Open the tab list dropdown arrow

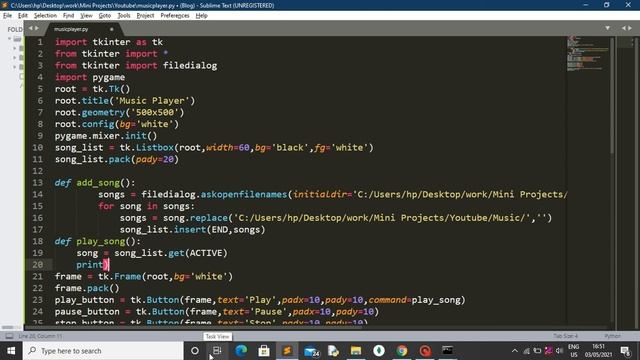(607, 28)
